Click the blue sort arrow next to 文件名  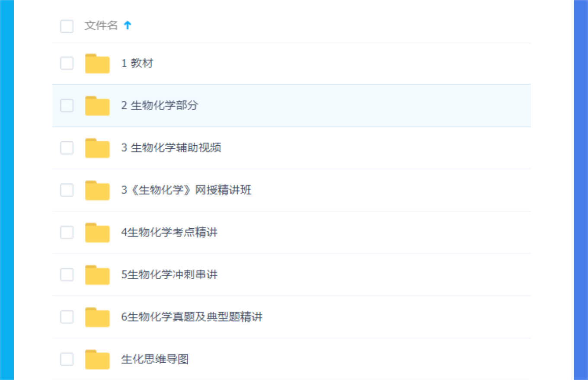pos(127,26)
